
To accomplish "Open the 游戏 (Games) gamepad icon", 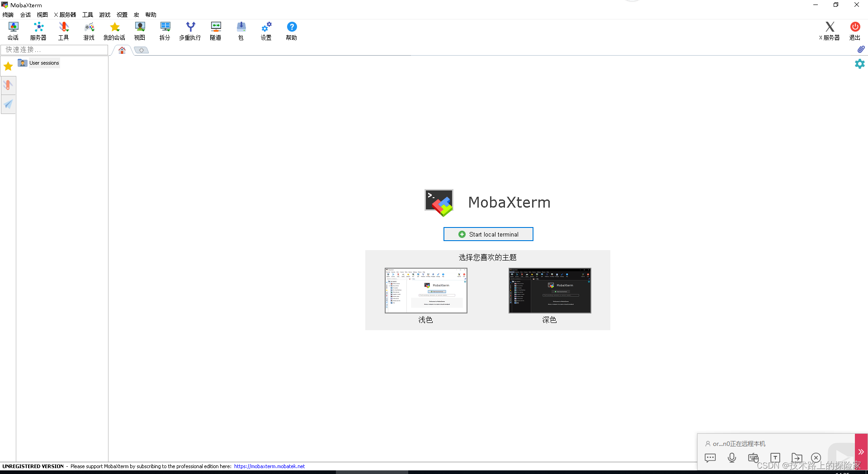I will [x=89, y=31].
